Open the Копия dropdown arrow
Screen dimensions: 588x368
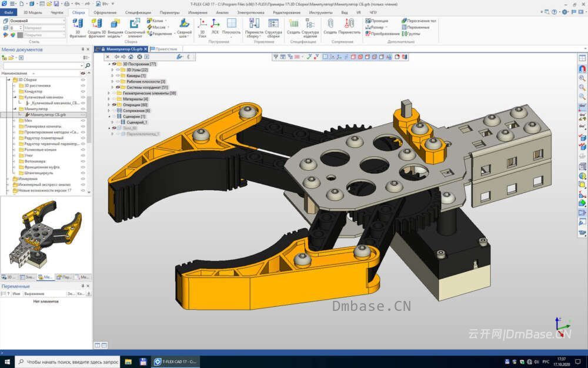click(x=166, y=21)
